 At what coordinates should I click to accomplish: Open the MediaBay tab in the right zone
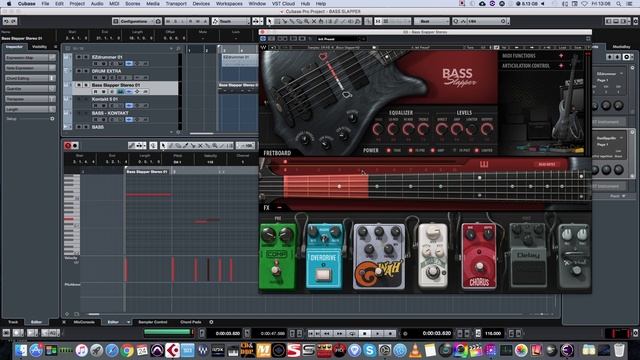(x=621, y=47)
